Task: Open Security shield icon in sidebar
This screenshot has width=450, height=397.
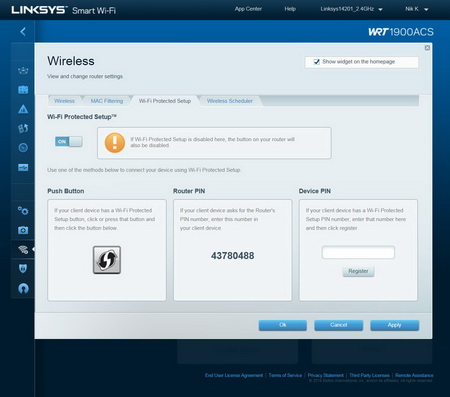Action: [x=23, y=269]
